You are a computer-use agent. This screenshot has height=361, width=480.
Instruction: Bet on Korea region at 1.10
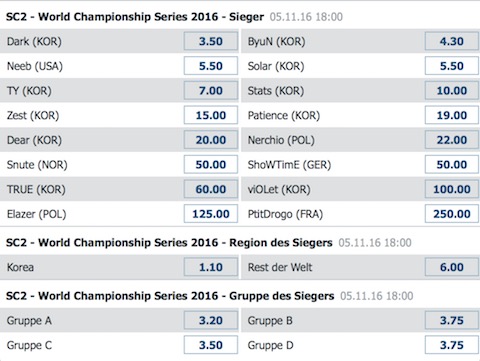click(x=211, y=267)
